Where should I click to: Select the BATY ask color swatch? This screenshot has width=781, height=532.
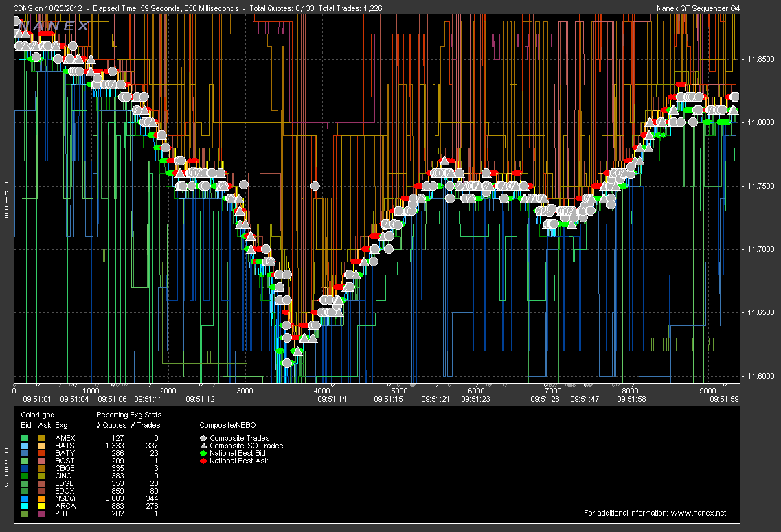(42, 453)
